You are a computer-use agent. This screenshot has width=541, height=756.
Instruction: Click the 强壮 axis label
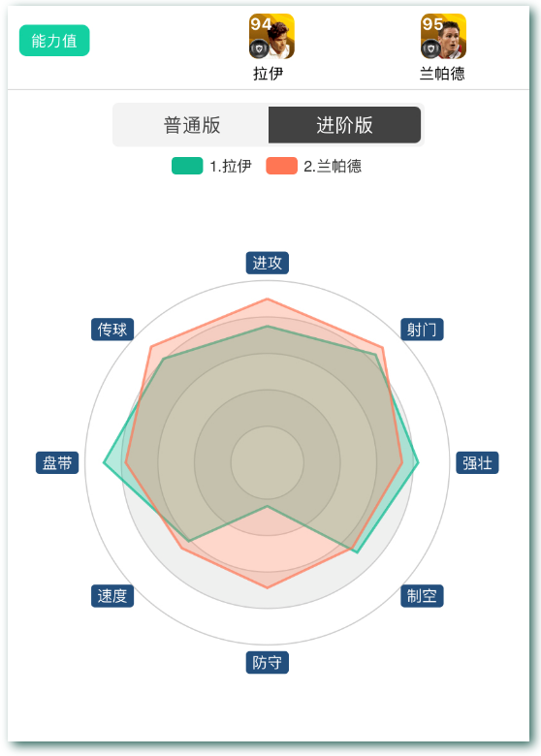point(477,463)
